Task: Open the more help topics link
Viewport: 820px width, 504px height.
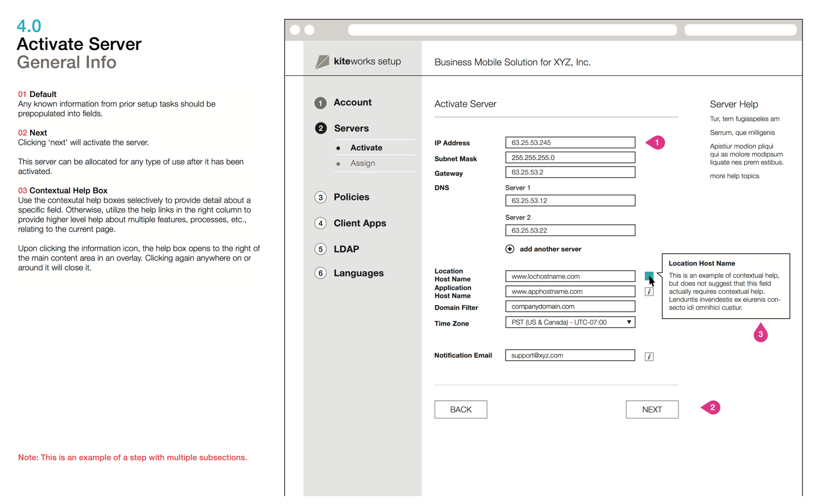Action: point(734,176)
